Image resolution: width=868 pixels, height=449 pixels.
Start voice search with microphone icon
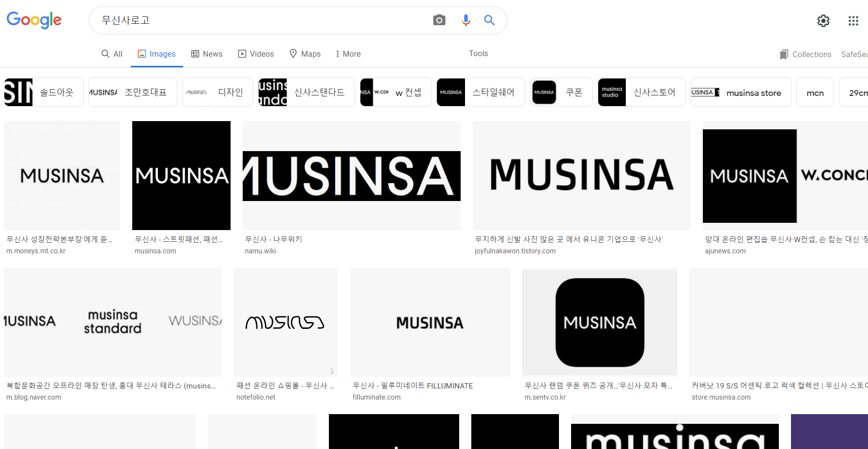[465, 20]
